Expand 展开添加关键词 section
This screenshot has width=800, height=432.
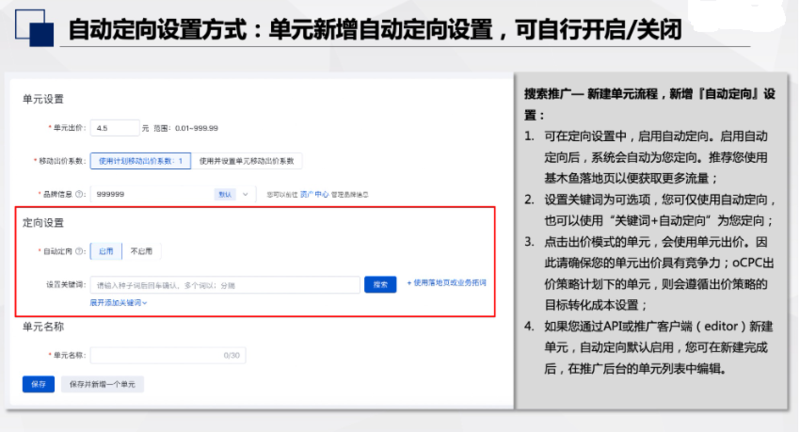pyautogui.click(x=118, y=303)
